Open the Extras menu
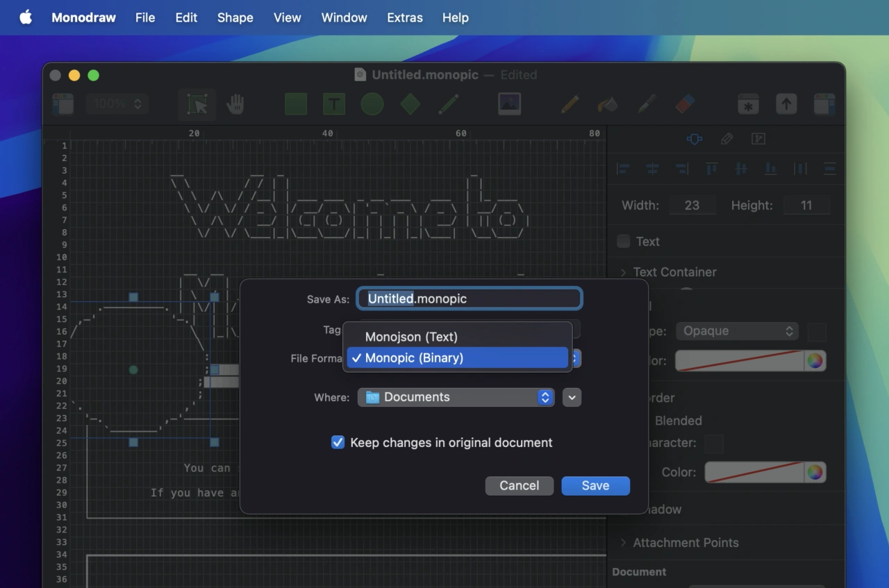This screenshot has width=889, height=588. 404,17
